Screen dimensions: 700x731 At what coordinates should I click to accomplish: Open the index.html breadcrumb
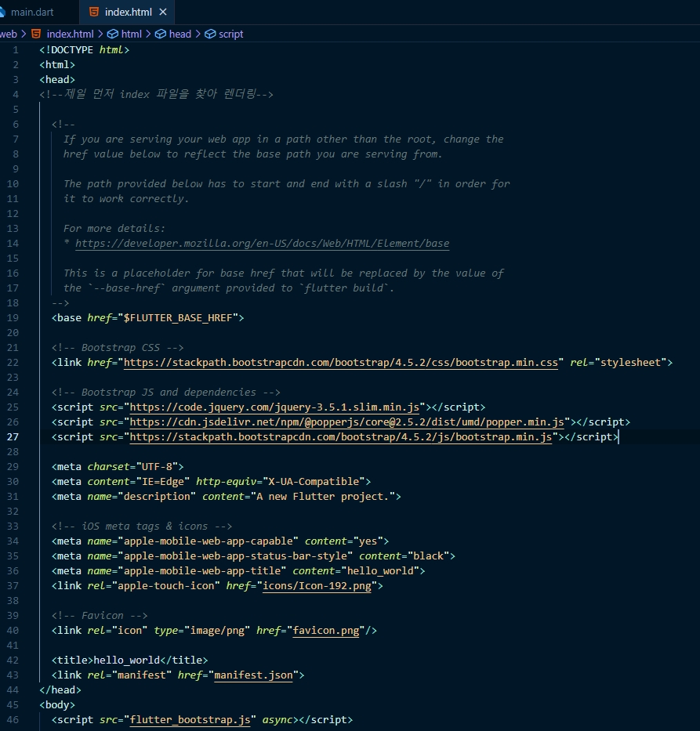(x=70, y=34)
